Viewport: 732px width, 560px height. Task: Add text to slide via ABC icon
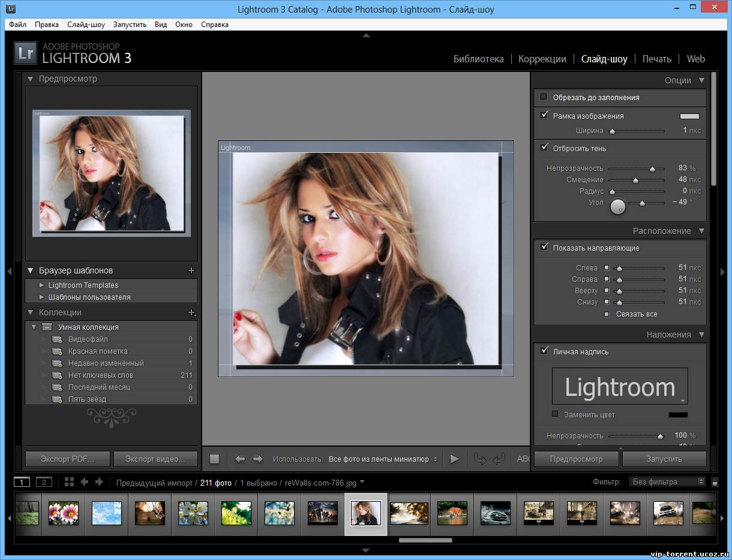coord(523,459)
